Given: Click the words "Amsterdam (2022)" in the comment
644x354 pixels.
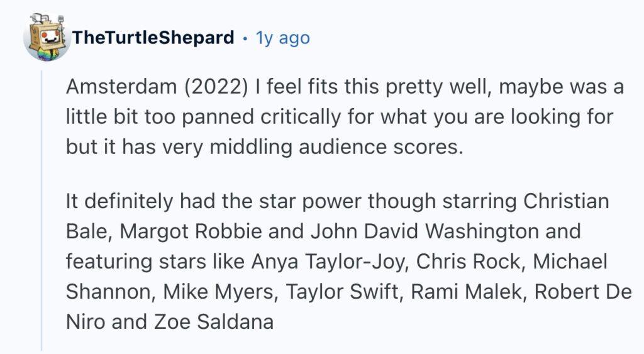Looking at the screenshot, I should [157, 87].
